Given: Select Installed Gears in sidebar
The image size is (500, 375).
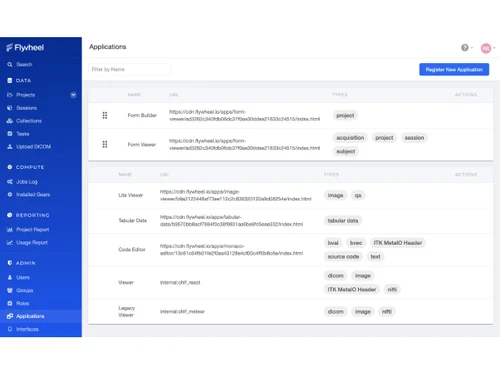Looking at the screenshot, I should pyautogui.click(x=33, y=194).
